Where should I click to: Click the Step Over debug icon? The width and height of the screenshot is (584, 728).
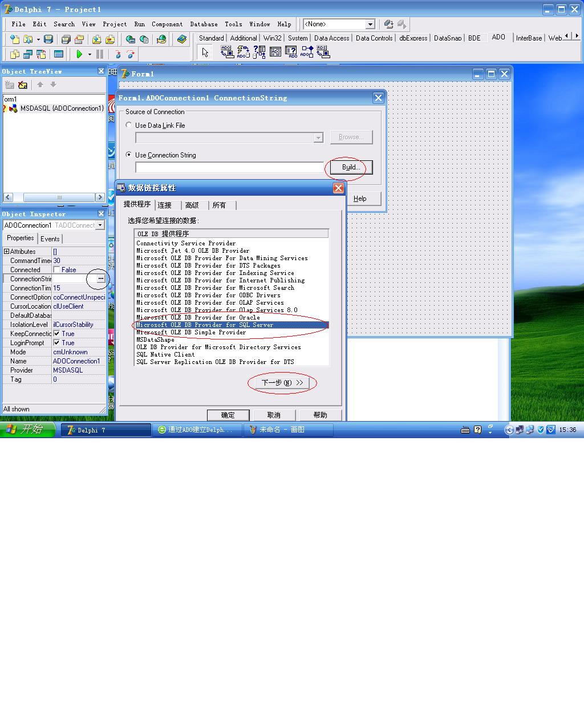click(131, 54)
